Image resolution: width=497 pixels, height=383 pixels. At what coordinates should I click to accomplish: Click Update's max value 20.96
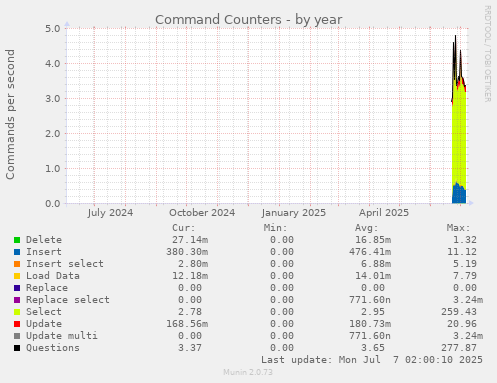coord(462,324)
